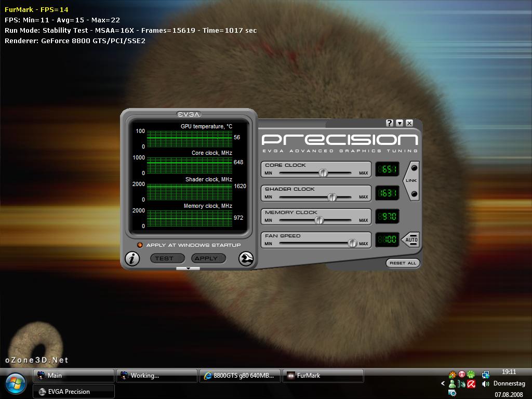Image resolution: width=532 pixels, height=399 pixels.
Task: Click the fan speed value display
Action: (x=387, y=240)
